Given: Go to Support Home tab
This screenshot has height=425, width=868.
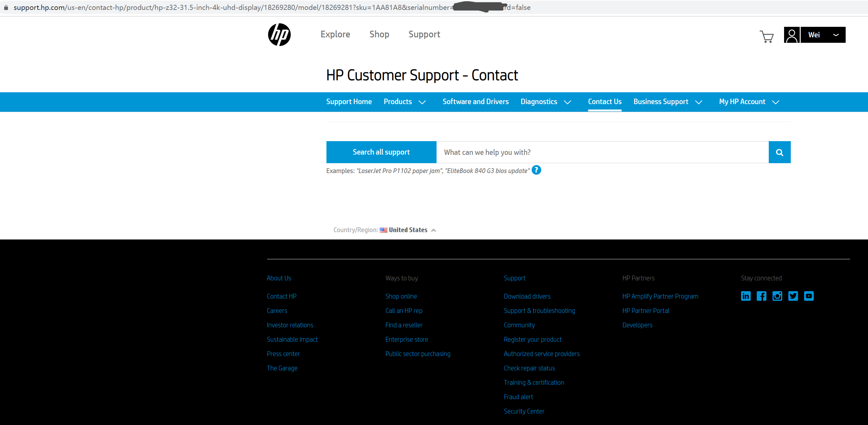Looking at the screenshot, I should click(x=349, y=102).
